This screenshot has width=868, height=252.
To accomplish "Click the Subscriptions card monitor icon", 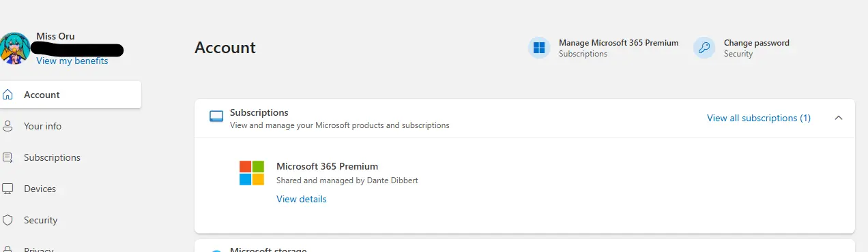I will pos(216,116).
